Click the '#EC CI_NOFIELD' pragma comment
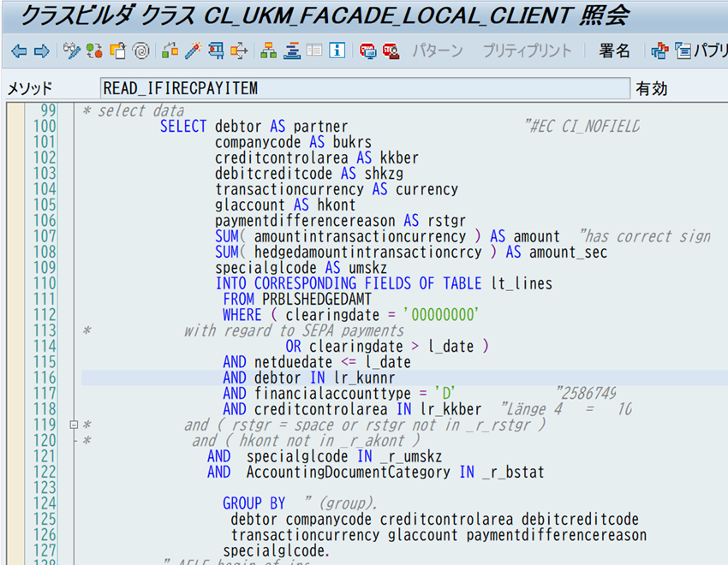Image resolution: width=728 pixels, height=565 pixels. pos(582,126)
